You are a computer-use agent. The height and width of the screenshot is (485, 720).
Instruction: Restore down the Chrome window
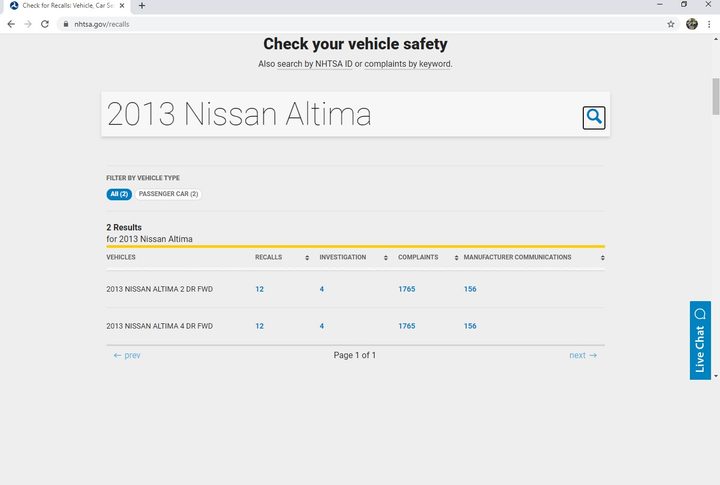684,5
